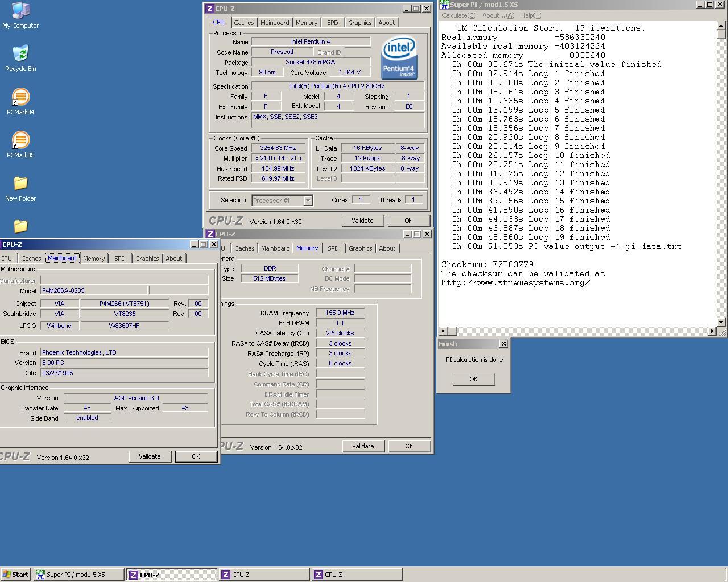728x582 pixels.
Task: Click the Core Speed 3254.83 MHz field
Action: click(278, 148)
